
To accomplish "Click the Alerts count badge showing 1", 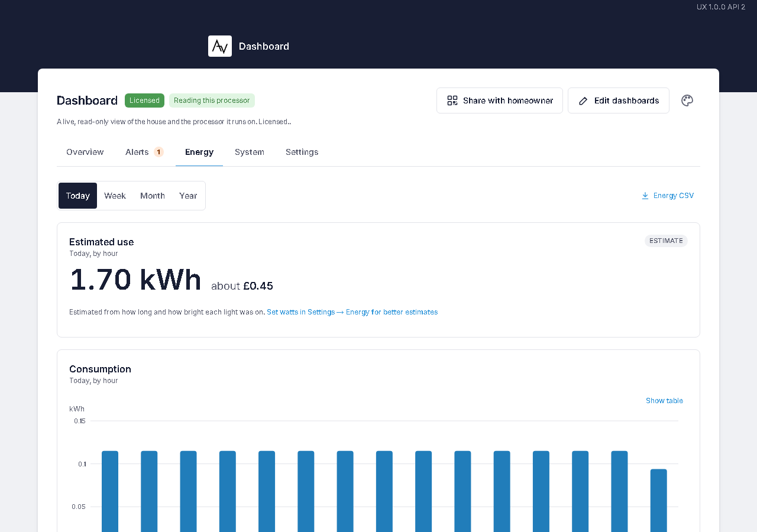I will tap(158, 152).
